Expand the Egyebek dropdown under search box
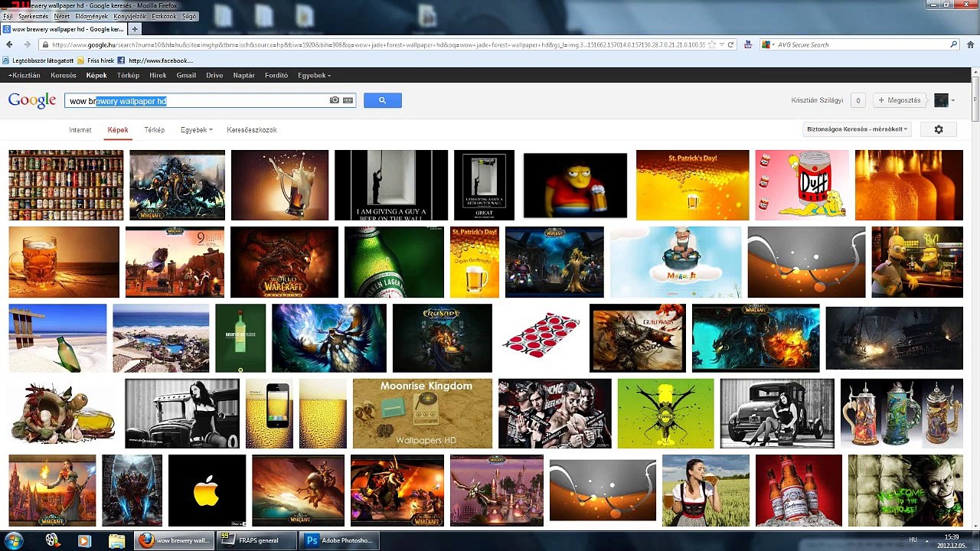Image resolution: width=980 pixels, height=551 pixels. (197, 130)
